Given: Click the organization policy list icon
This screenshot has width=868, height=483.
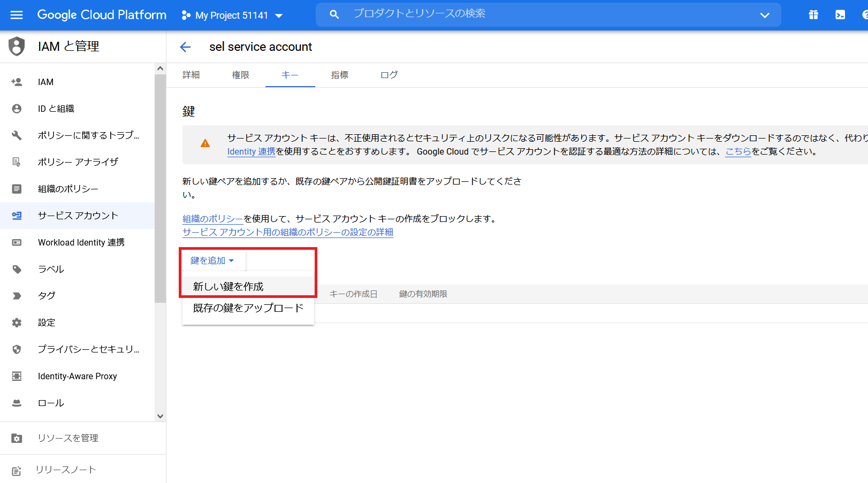Looking at the screenshot, I should click(17, 189).
